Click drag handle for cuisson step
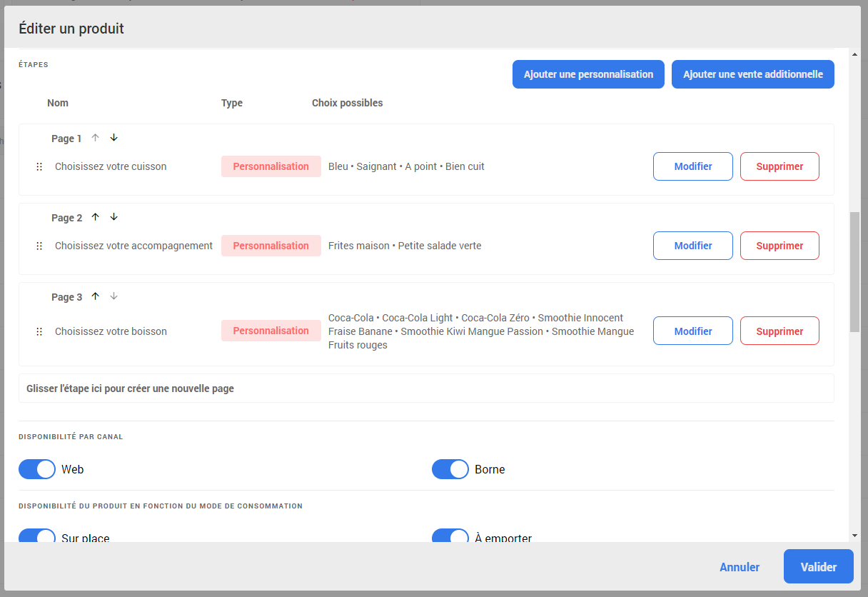 click(39, 166)
